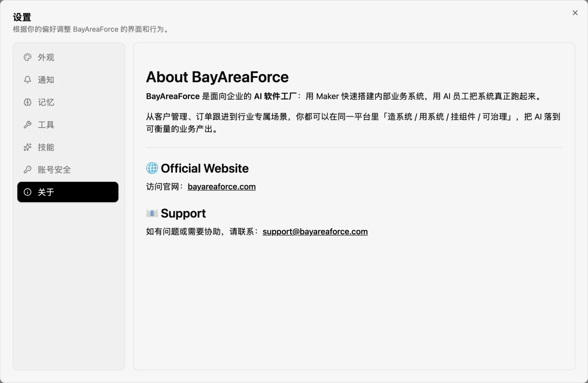Go to the 工具 tab

tap(68, 125)
